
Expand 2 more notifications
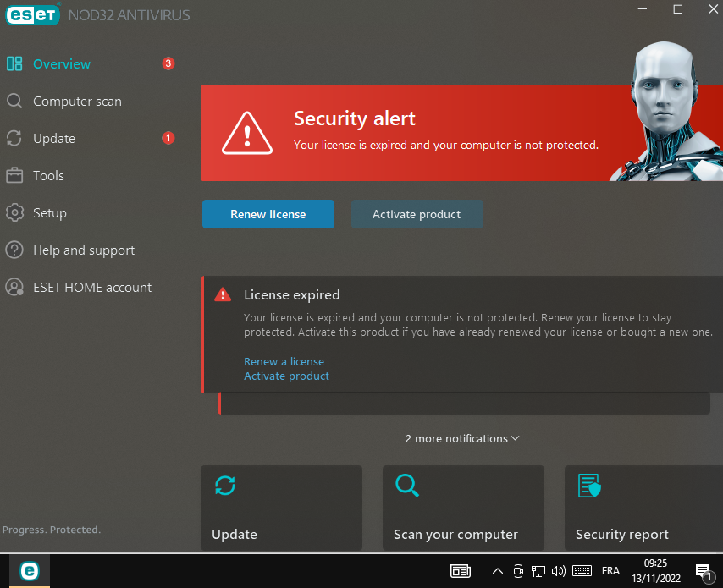coord(462,439)
